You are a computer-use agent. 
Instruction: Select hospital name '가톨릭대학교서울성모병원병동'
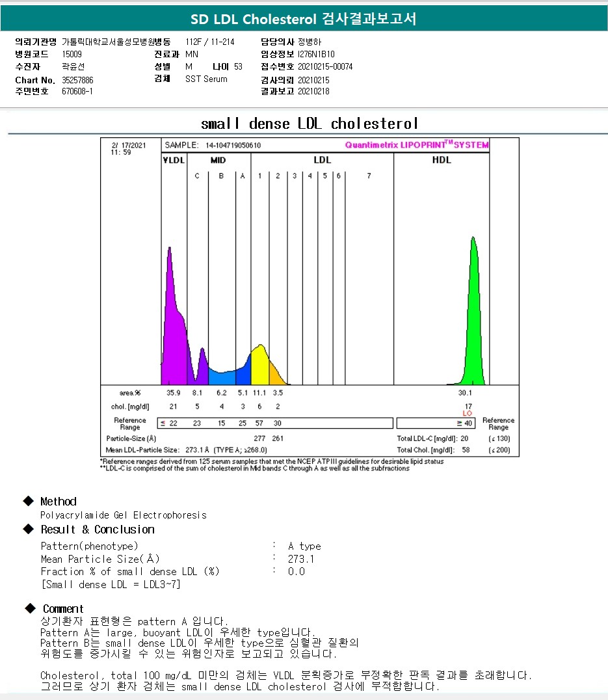(116, 42)
